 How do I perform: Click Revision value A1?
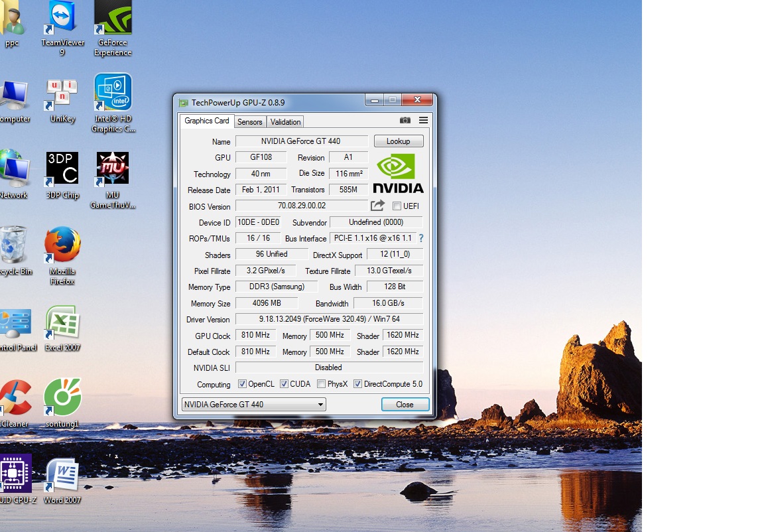tap(349, 157)
